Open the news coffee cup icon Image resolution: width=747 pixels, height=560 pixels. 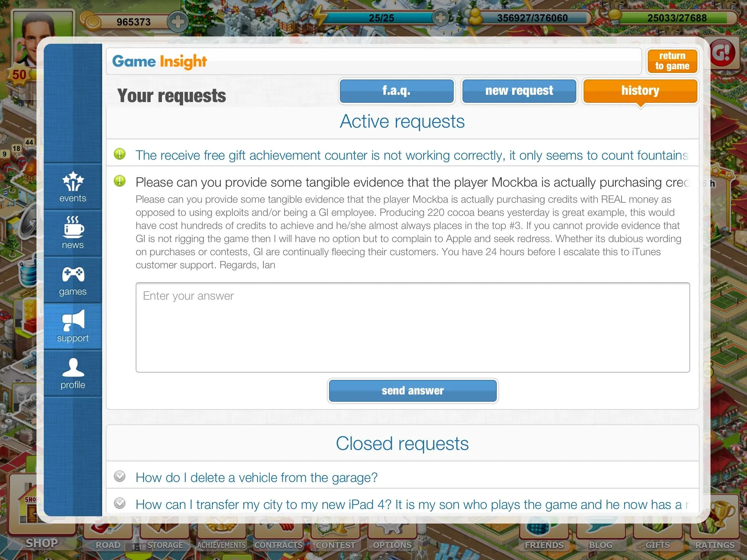(x=73, y=226)
